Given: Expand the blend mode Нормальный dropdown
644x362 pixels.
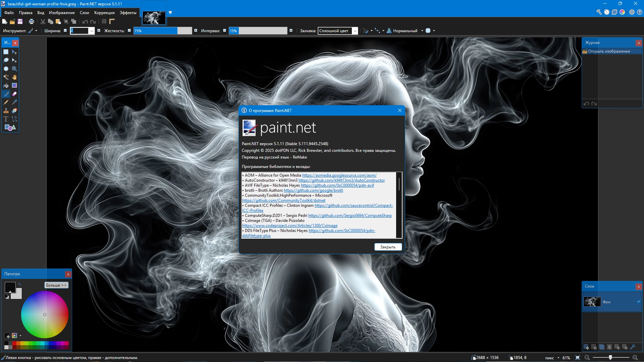Looking at the screenshot, I should 422,31.
